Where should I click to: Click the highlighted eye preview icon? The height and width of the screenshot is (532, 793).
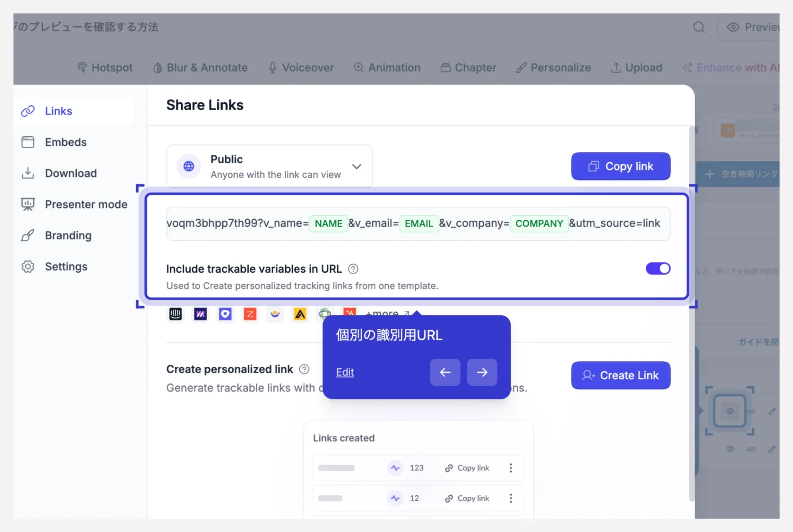click(x=730, y=411)
